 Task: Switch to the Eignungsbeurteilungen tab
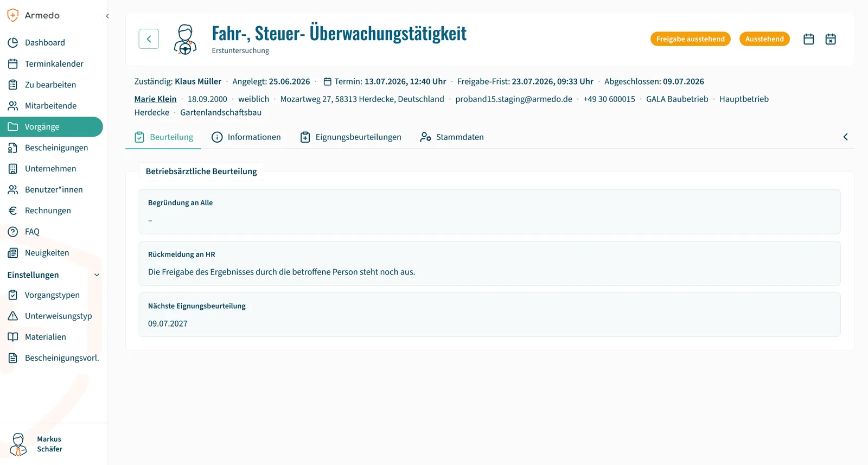351,137
